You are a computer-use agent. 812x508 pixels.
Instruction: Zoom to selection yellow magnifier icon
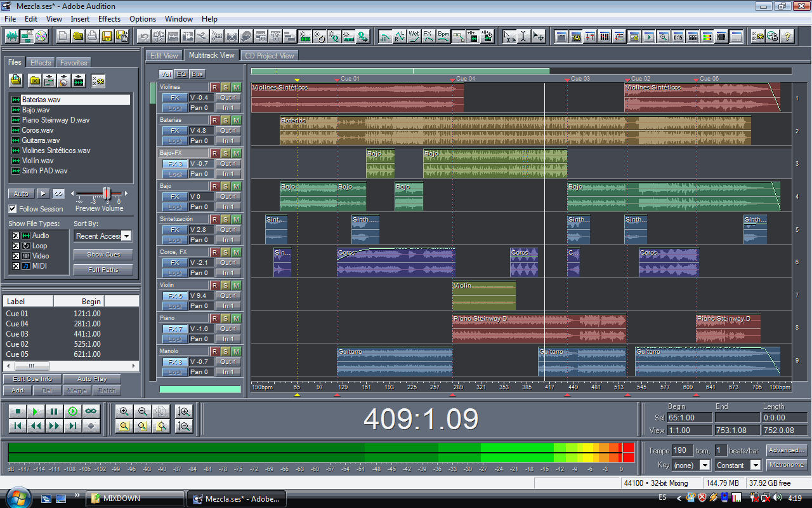tap(124, 426)
